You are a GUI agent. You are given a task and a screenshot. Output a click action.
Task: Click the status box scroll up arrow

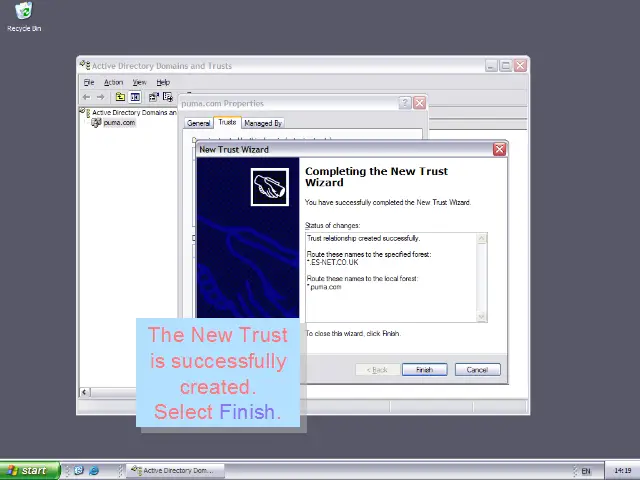pyautogui.click(x=482, y=238)
